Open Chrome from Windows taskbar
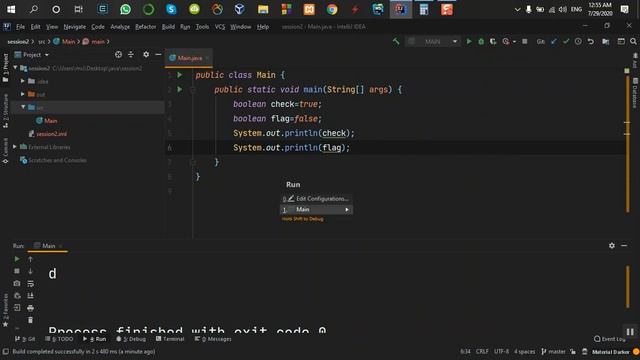The height and width of the screenshot is (360, 640). [332, 9]
